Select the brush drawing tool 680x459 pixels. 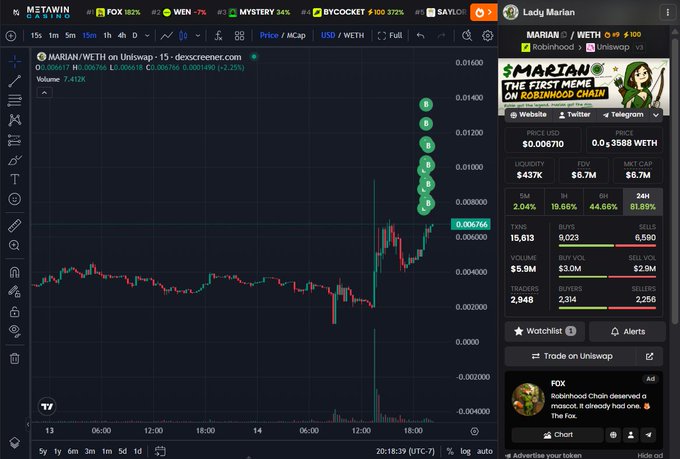[15, 160]
